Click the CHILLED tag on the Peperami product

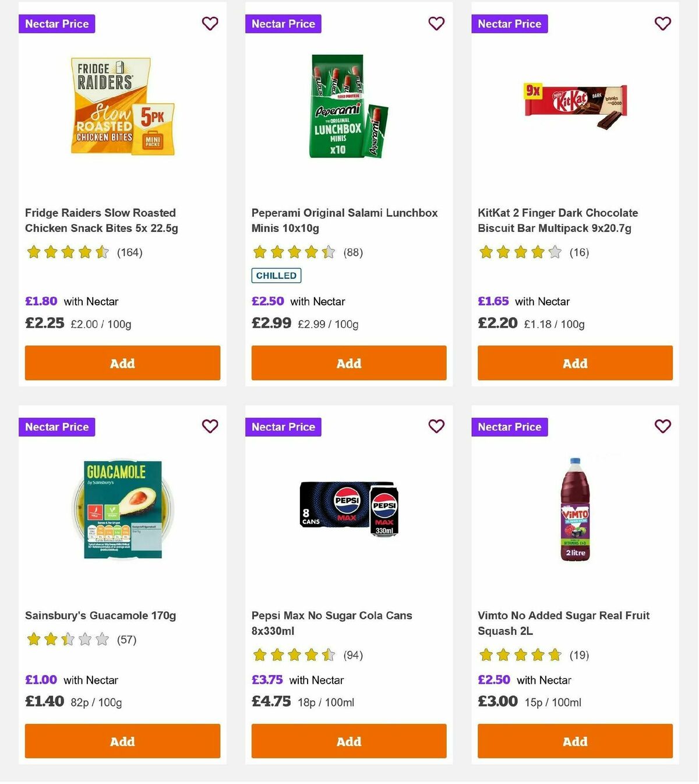tap(276, 275)
